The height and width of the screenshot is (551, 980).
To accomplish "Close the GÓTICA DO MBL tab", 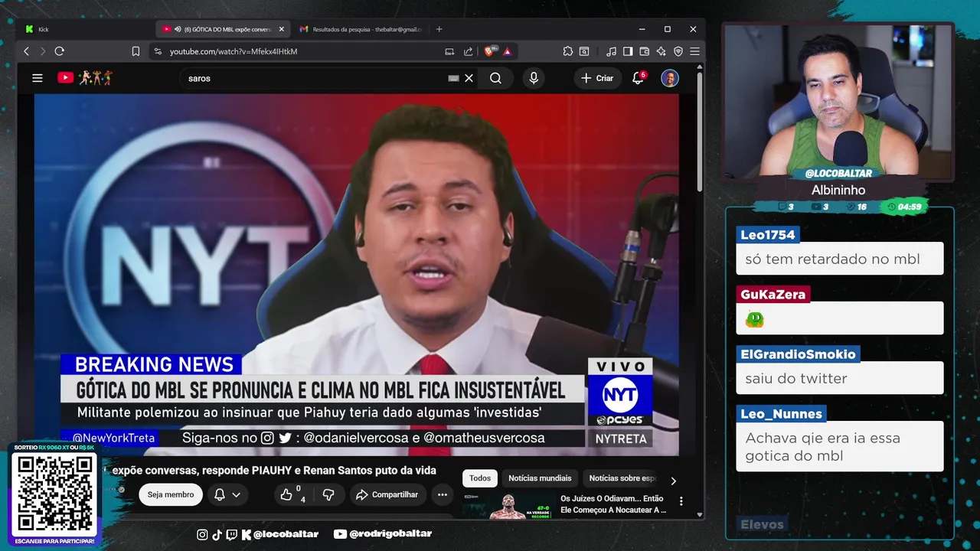I will pyautogui.click(x=282, y=29).
